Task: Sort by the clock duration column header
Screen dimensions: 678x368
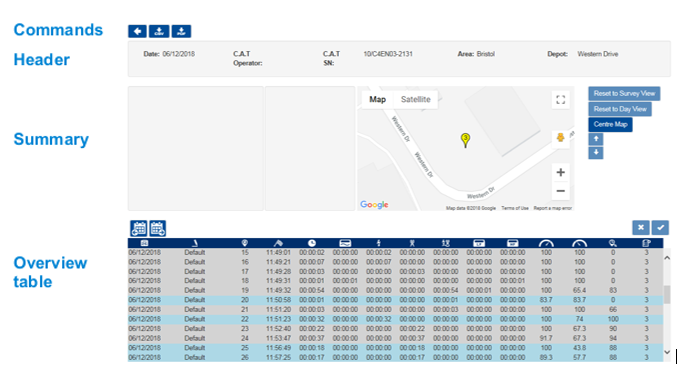Action: [312, 243]
